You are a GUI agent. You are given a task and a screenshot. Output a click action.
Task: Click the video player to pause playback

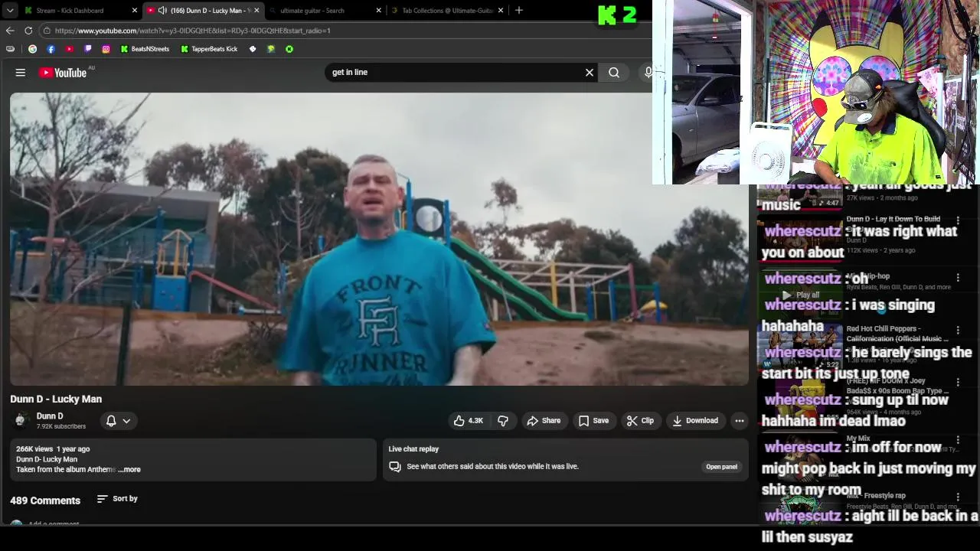coord(379,239)
